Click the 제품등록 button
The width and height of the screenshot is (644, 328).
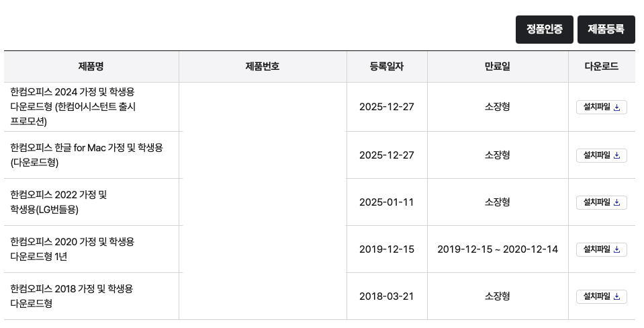pos(606,30)
